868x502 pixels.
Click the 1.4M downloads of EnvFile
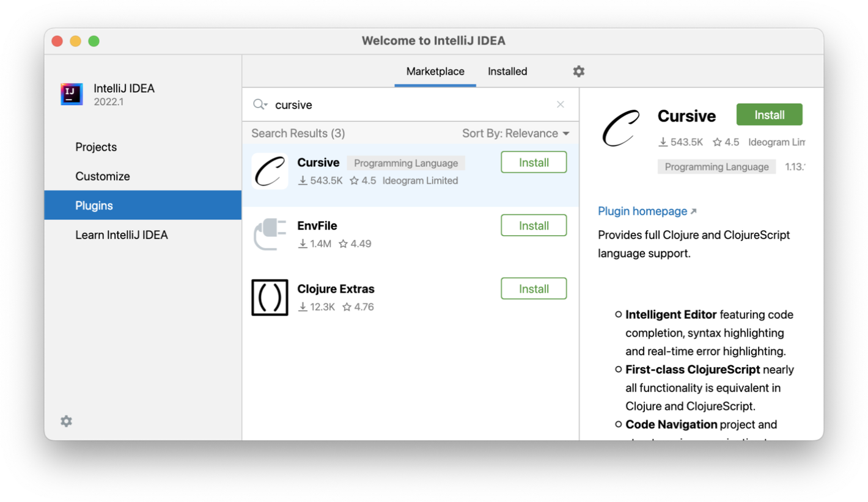315,244
